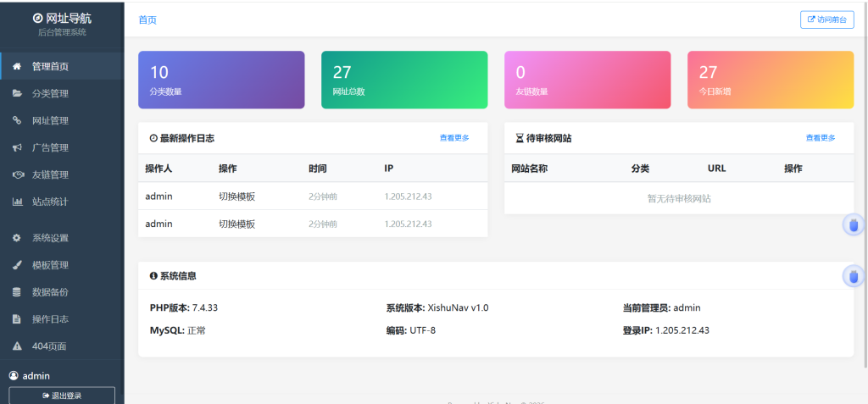Click the info icon beside 系统信息
868x404 pixels.
[x=153, y=275]
